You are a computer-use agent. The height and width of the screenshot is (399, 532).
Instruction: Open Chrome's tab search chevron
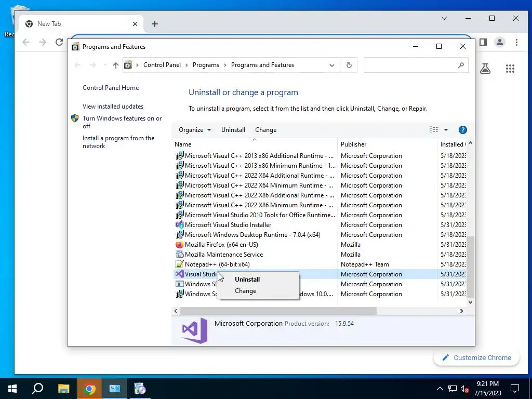click(x=444, y=18)
